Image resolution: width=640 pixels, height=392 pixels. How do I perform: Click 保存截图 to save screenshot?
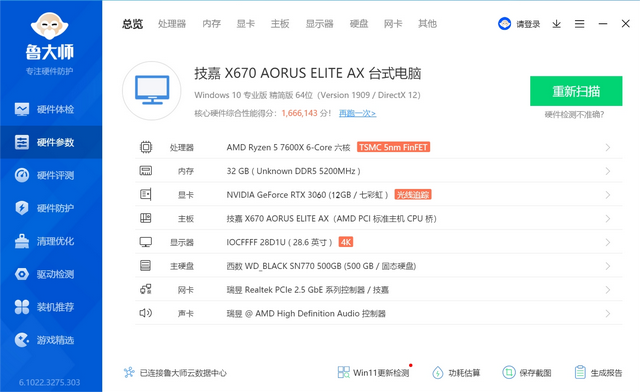[527, 372]
